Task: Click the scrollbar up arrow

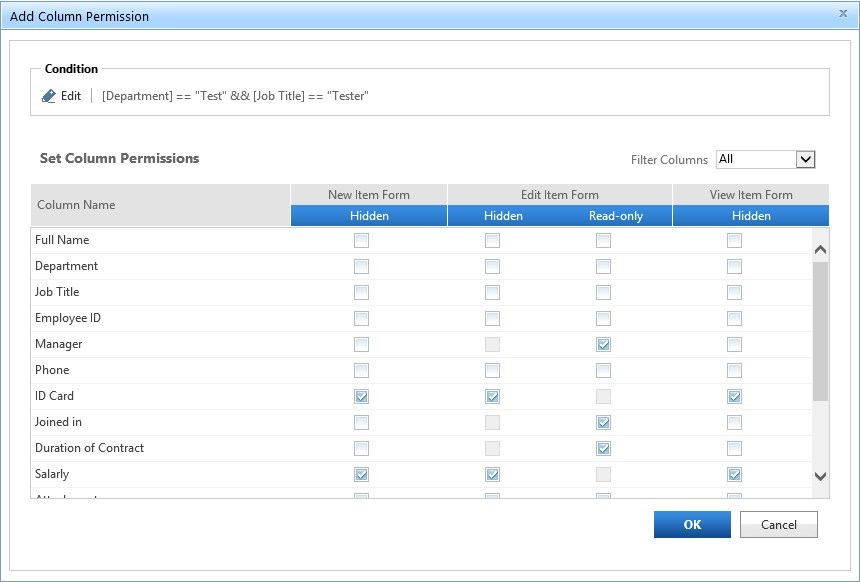Action: pos(820,250)
